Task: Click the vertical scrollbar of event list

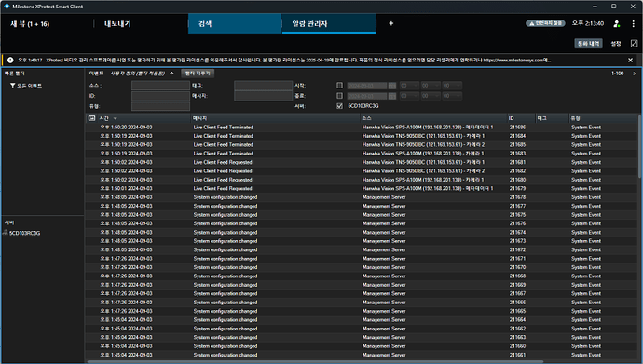Action: coord(639,146)
